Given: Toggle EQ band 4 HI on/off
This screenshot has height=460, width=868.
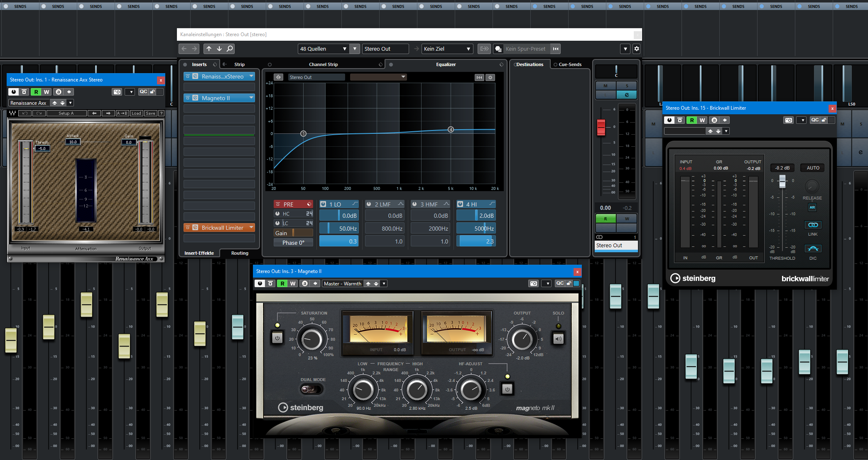Looking at the screenshot, I should point(460,204).
